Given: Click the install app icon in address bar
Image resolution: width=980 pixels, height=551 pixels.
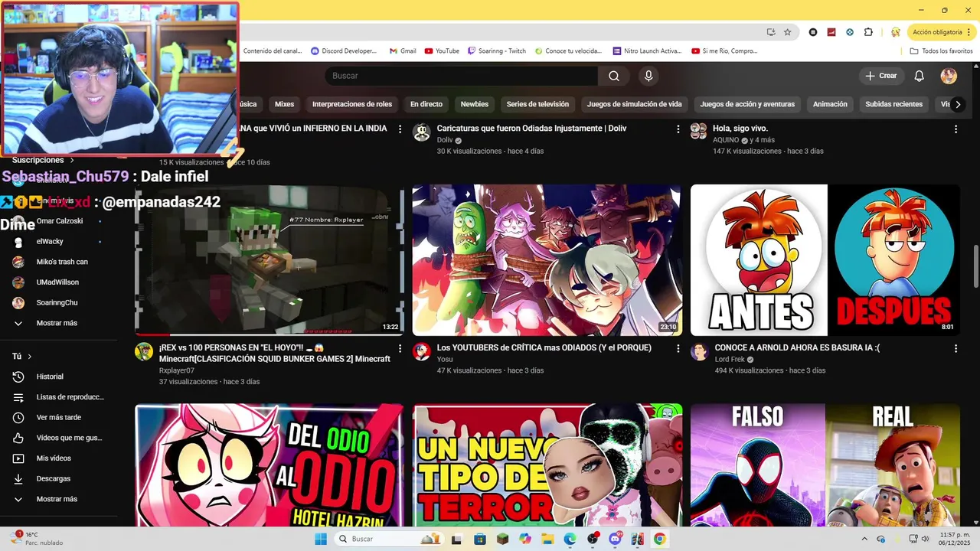Looking at the screenshot, I should point(771,32).
